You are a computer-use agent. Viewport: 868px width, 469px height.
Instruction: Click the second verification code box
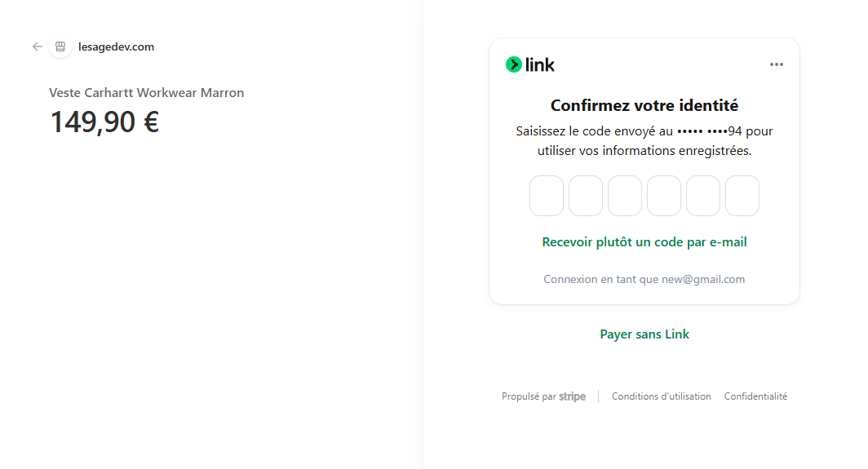click(586, 196)
